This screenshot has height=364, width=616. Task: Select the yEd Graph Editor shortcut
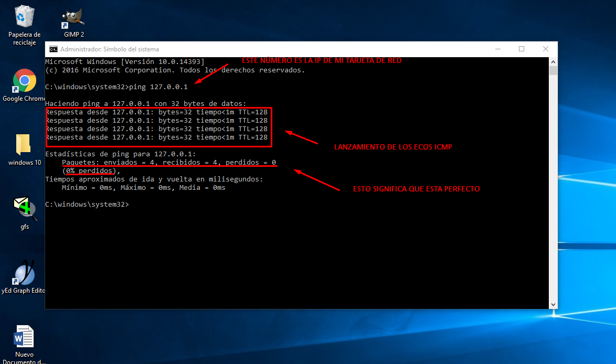coord(24,277)
